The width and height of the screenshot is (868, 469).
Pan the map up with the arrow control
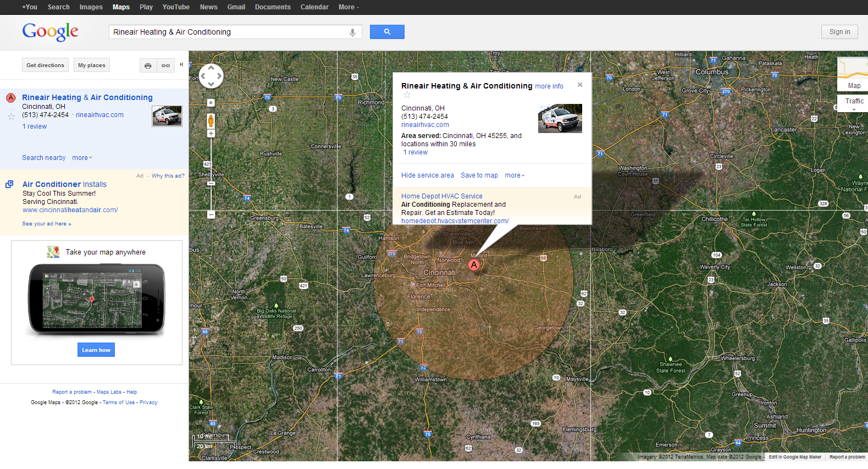(x=211, y=69)
